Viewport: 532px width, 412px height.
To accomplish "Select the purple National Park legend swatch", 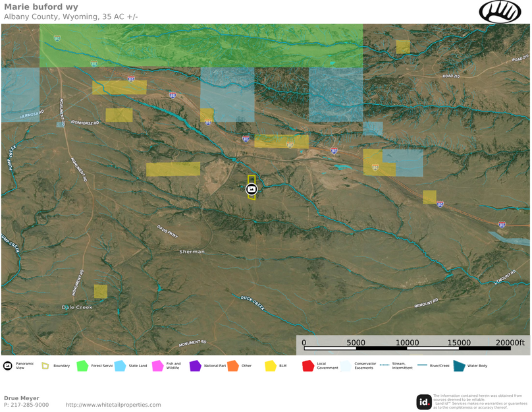I will click(x=195, y=366).
